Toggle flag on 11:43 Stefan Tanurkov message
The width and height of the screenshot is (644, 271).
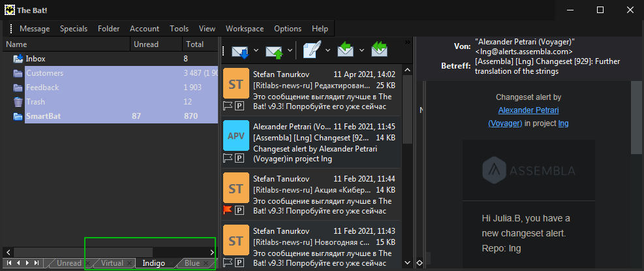(228, 262)
